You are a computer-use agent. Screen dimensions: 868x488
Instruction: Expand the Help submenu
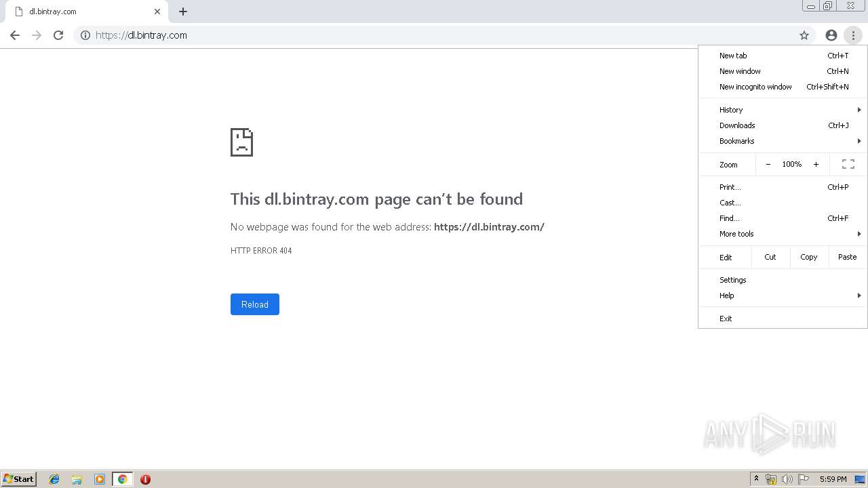click(x=783, y=296)
